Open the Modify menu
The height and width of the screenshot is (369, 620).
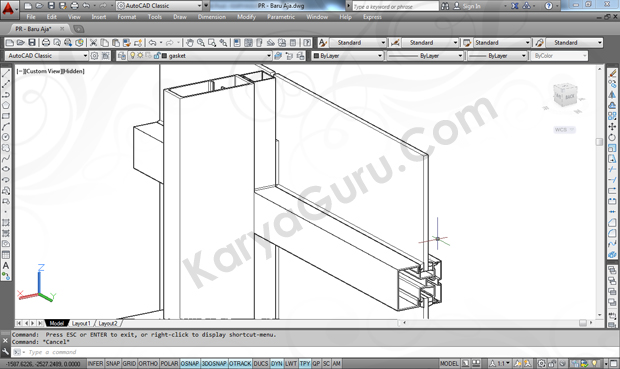click(246, 17)
